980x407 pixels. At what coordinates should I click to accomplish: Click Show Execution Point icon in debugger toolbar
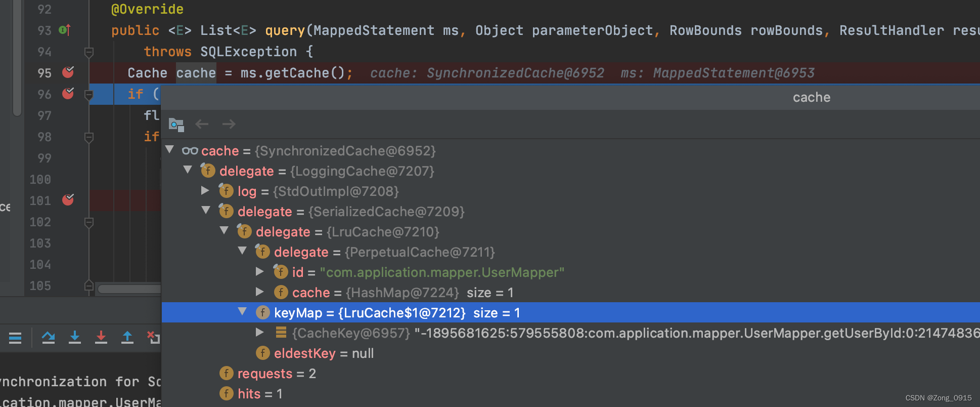coord(15,338)
